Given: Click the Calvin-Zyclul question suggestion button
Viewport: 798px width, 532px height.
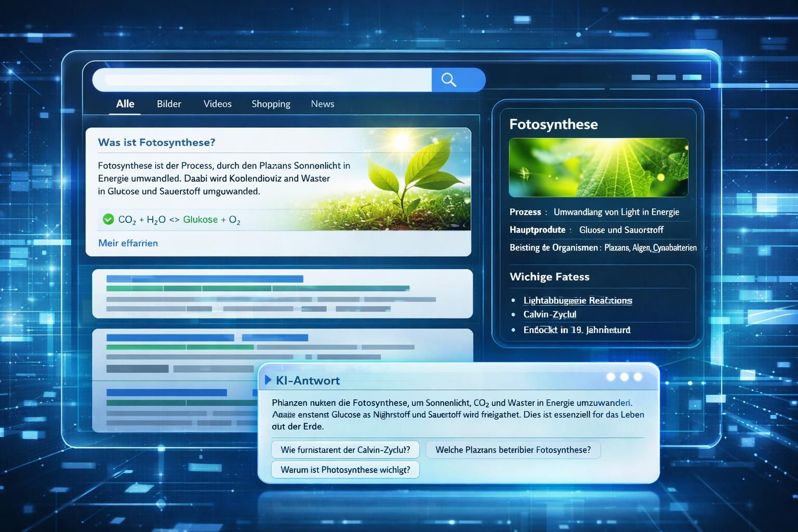Looking at the screenshot, I should pyautogui.click(x=345, y=449).
